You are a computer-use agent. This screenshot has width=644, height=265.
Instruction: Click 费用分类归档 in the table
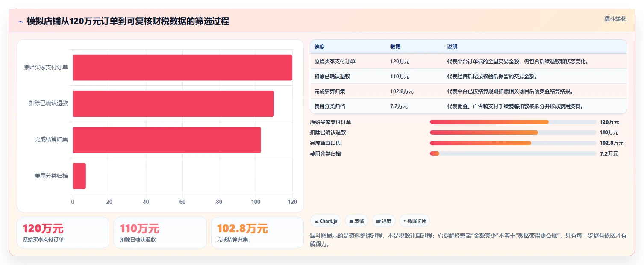(x=329, y=106)
